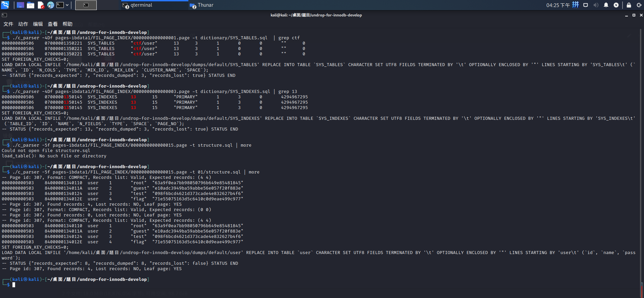Screen dimensions: 644x298
Task: Click the log out icon
Action: pyautogui.click(x=639, y=5)
